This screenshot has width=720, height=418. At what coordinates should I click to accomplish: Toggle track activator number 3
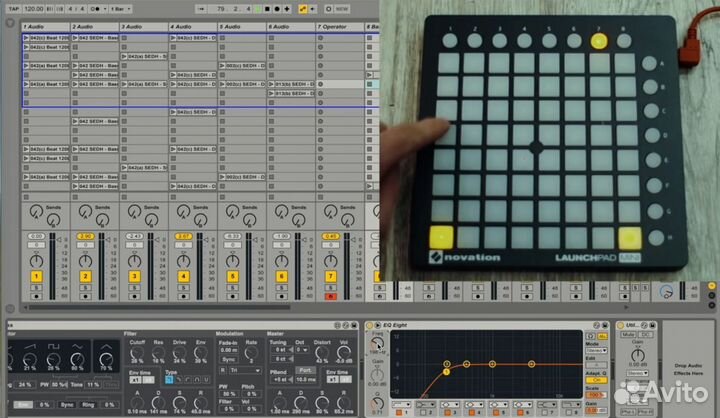coord(134,277)
